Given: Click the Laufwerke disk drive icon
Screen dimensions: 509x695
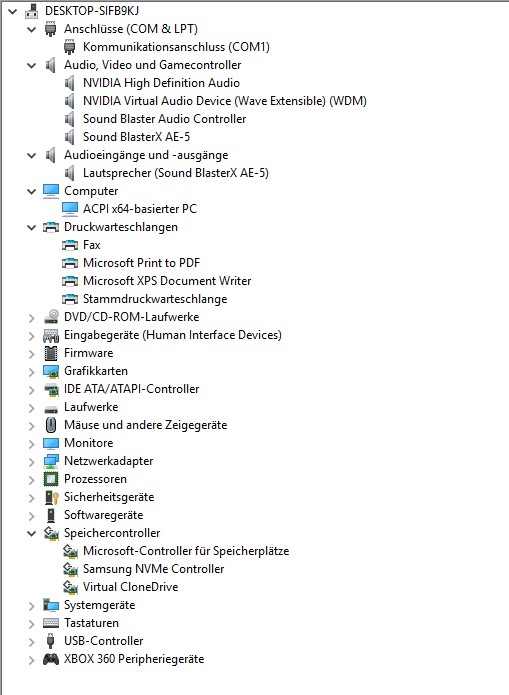Looking at the screenshot, I should pyautogui.click(x=51, y=408).
